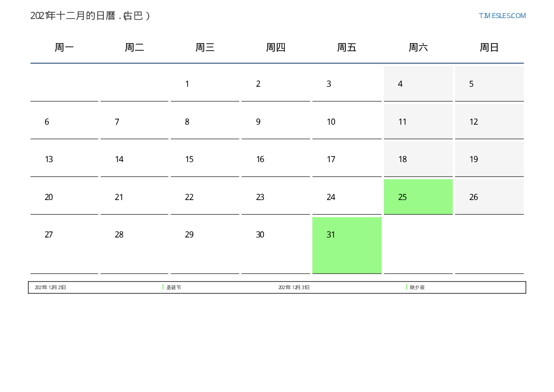Image resolution: width=554 pixels, height=392 pixels.
Task: Select day 7 in the calendar
Action: click(135, 122)
